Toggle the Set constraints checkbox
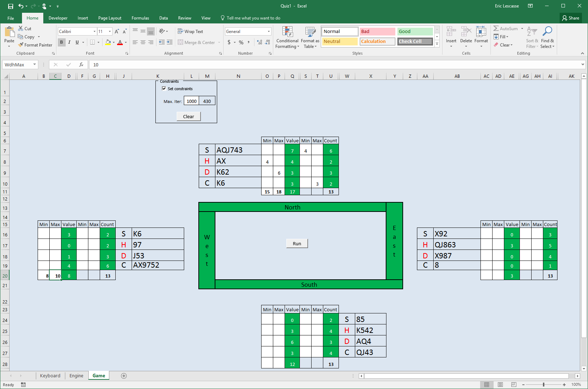 (x=164, y=89)
